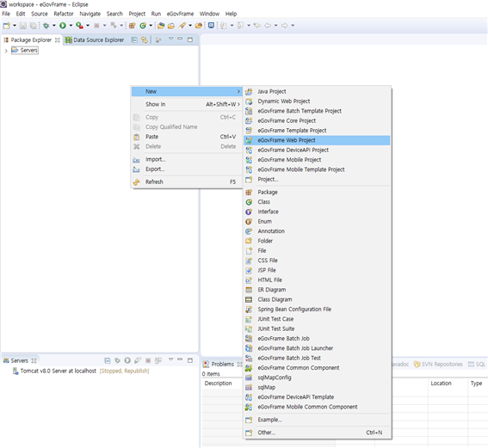Open the eGovFrame menu in menu bar

(180, 14)
